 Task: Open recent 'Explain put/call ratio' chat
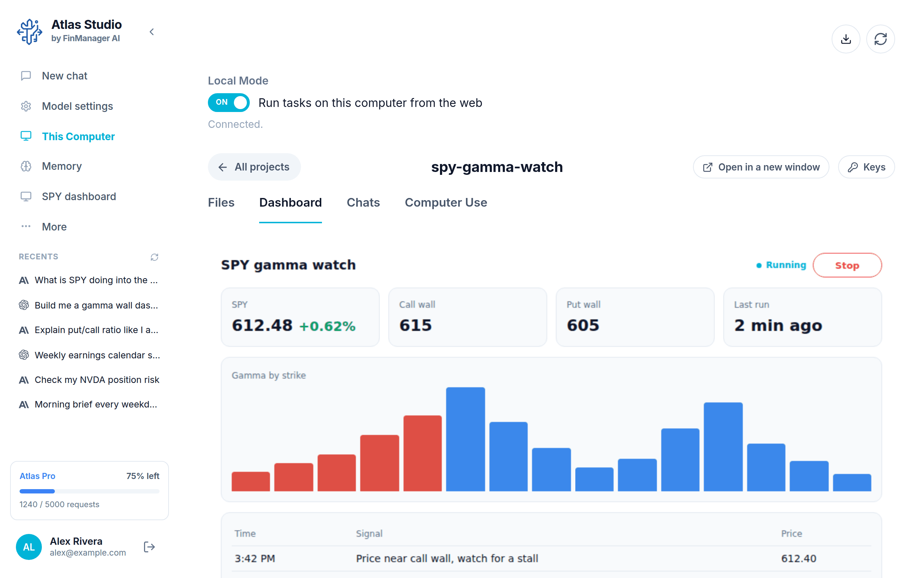click(x=89, y=330)
